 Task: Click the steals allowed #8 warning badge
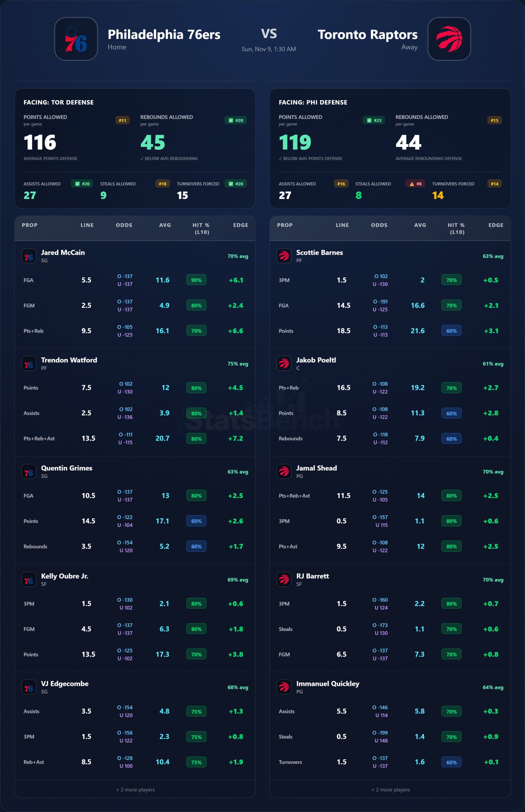click(x=415, y=184)
